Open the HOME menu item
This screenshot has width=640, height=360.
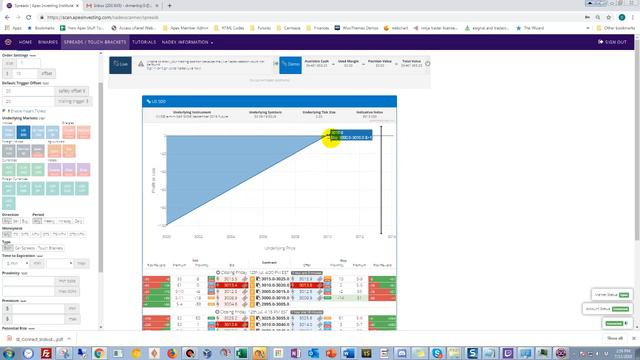(x=25, y=42)
